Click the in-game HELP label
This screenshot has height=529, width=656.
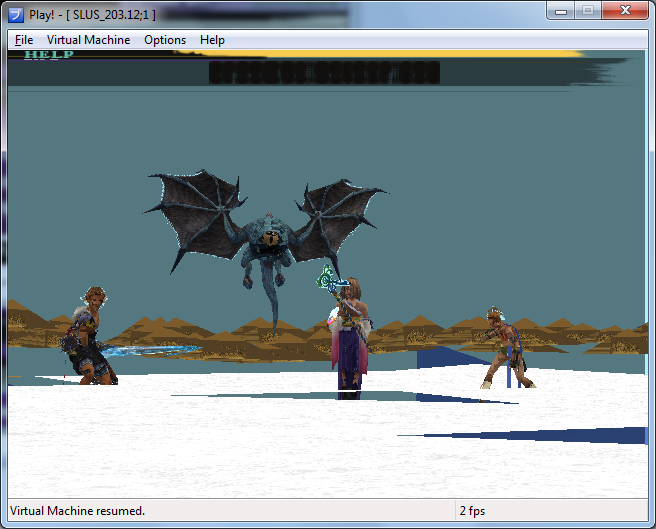point(49,55)
